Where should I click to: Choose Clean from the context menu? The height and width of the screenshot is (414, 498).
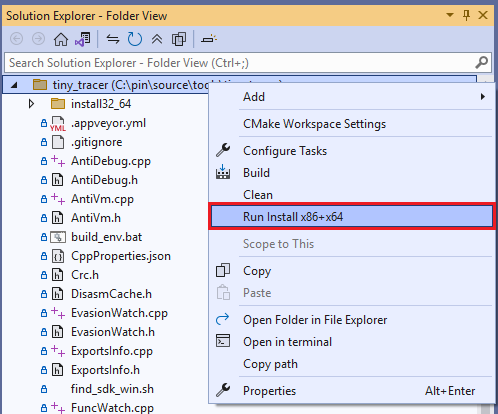pos(352,195)
